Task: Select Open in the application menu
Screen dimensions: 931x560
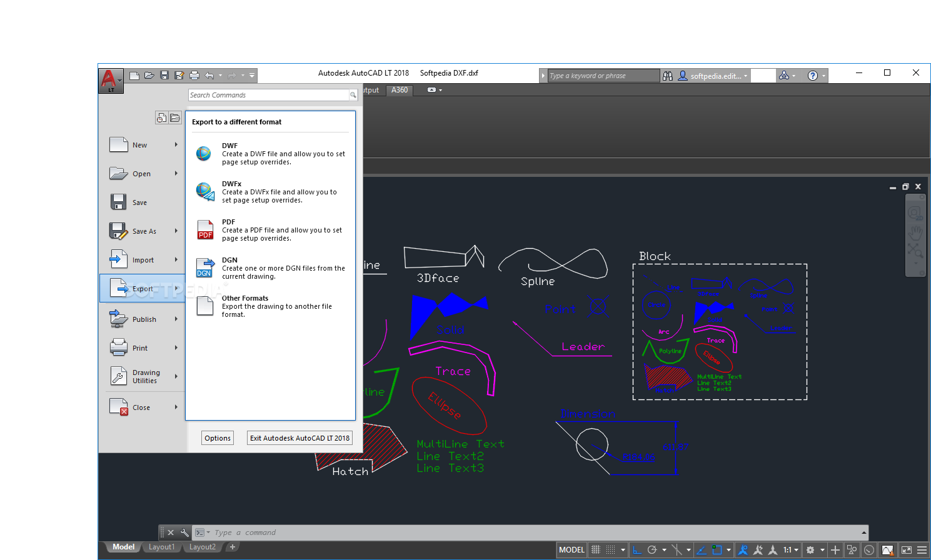Action: (x=143, y=174)
